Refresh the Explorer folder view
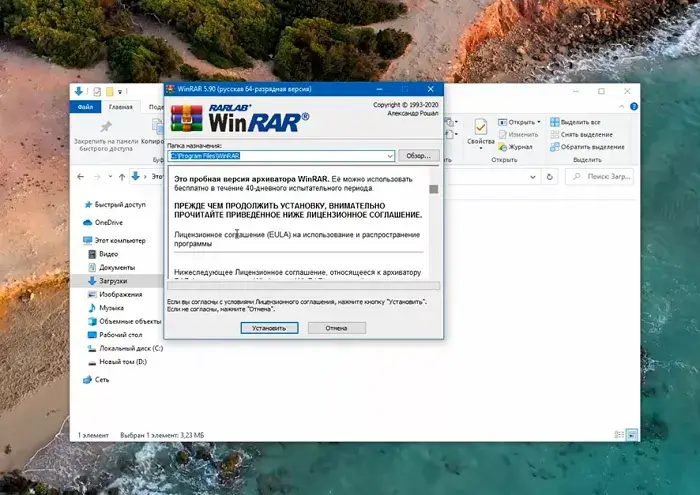This screenshot has width=700, height=495. (550, 177)
